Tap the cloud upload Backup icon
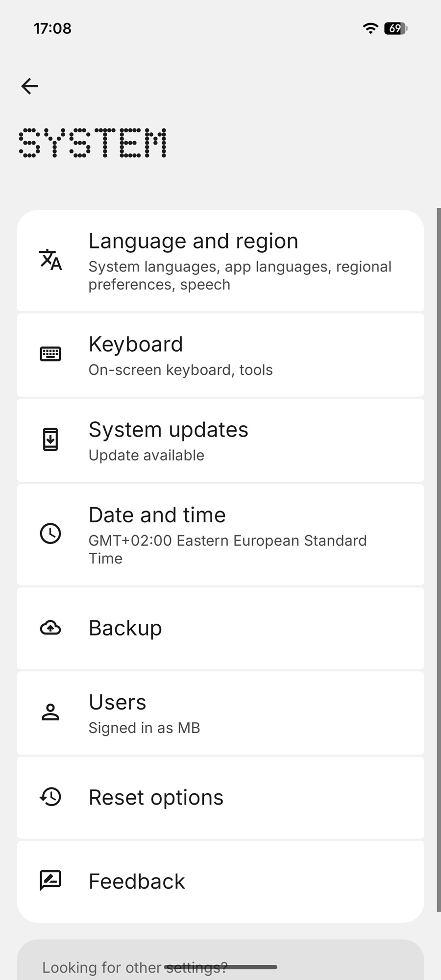The image size is (441, 980). pyautogui.click(x=50, y=628)
